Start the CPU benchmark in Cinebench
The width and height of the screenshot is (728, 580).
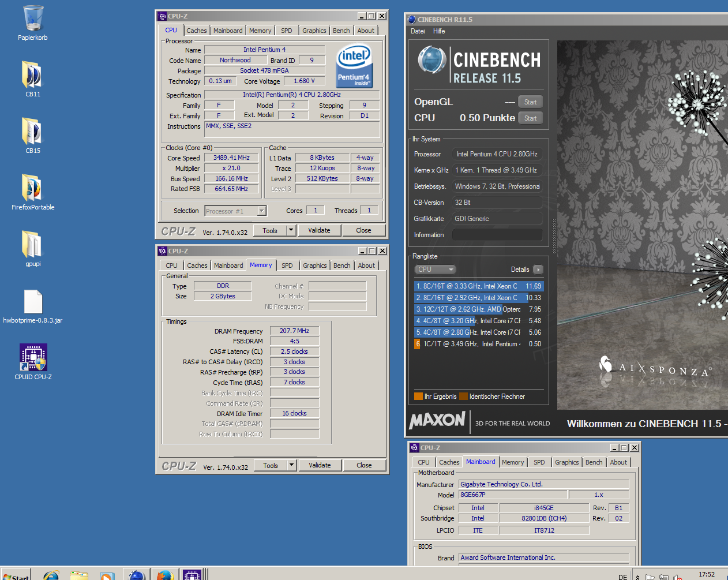[x=530, y=118]
